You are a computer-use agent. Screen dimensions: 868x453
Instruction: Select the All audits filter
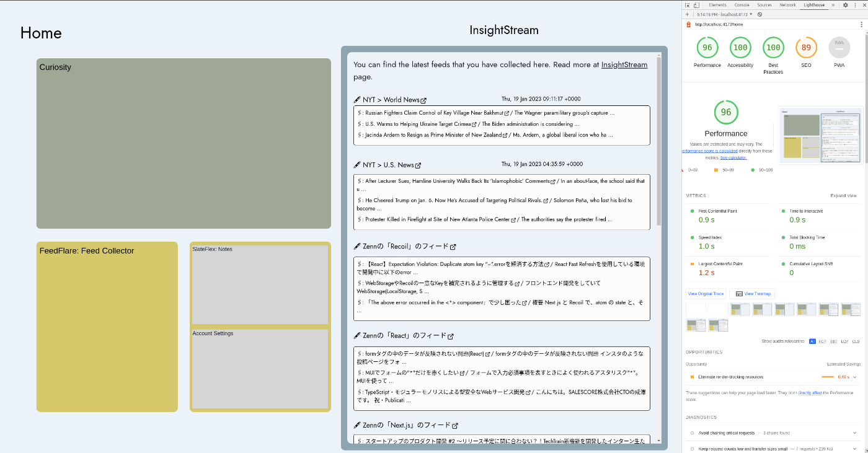coord(812,341)
